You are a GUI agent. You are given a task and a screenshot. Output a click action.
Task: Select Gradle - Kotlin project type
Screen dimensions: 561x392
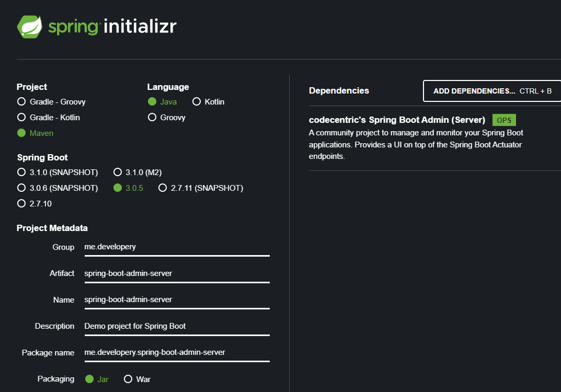(49, 117)
